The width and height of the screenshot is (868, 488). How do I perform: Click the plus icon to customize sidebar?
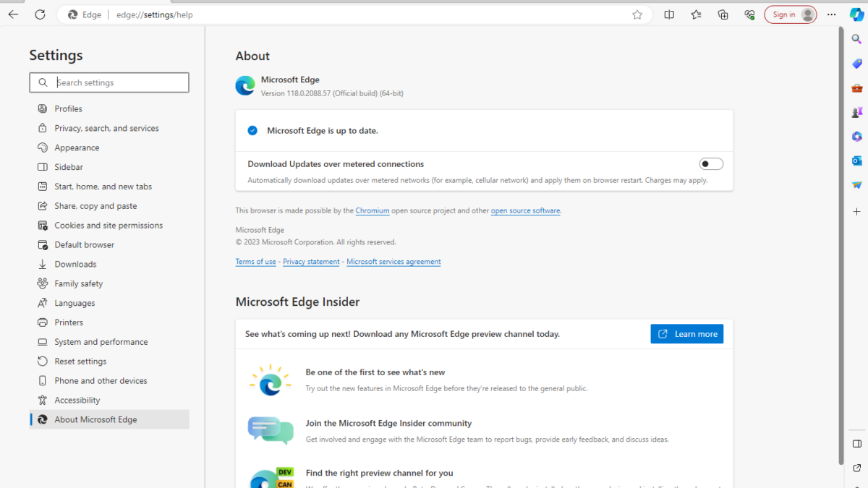point(856,211)
